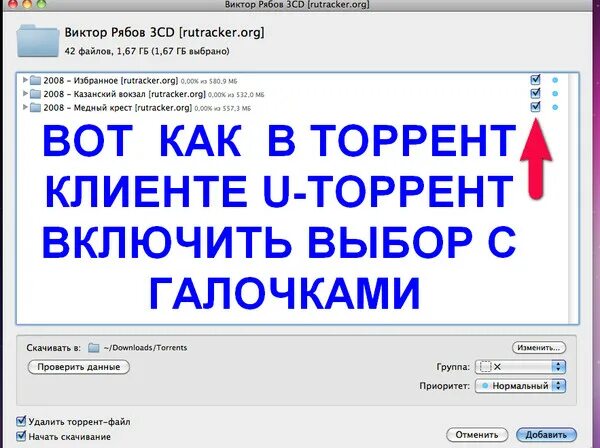Click the Проверить данные button

79,367
